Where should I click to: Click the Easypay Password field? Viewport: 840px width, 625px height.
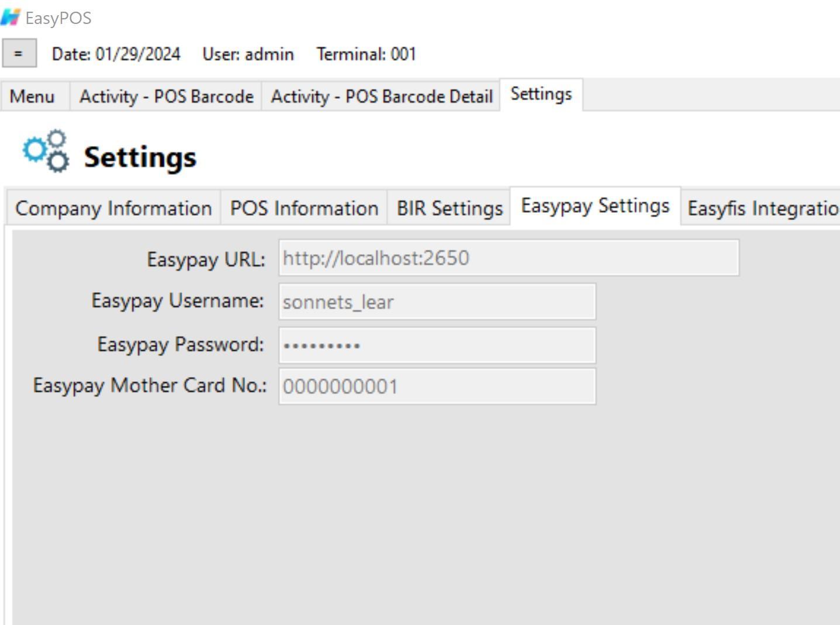click(437, 345)
